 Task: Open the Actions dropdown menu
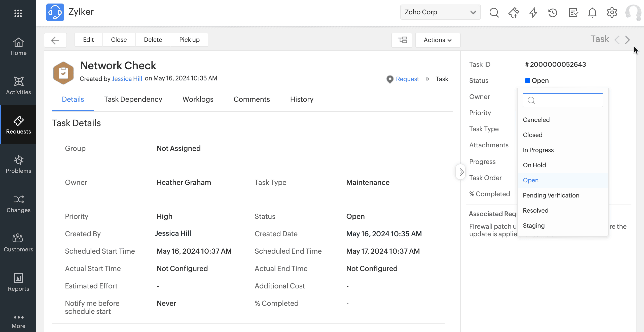438,40
